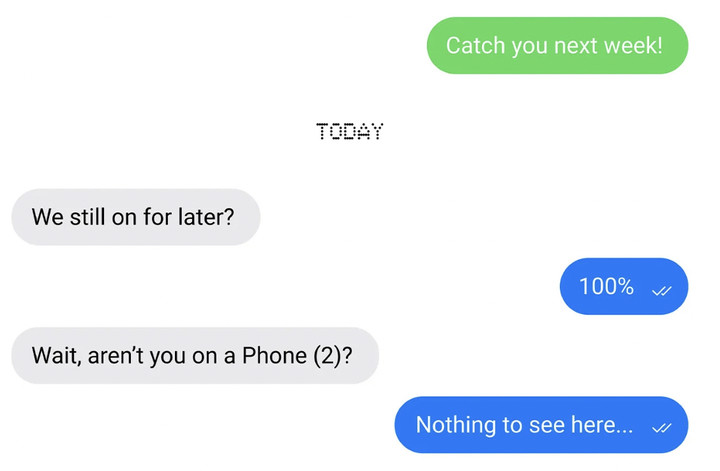This screenshot has height=471, width=720.
Task: Click the (2)? text in gray bubble
Action: [x=333, y=356]
